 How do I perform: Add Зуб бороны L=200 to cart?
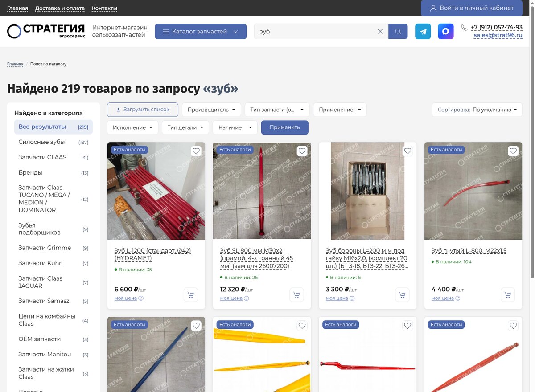pyautogui.click(x=402, y=294)
